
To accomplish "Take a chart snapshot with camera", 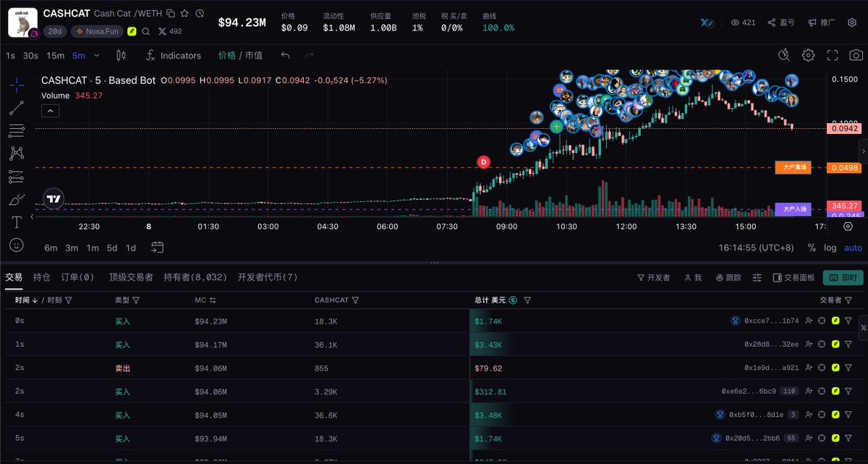I will 856,55.
